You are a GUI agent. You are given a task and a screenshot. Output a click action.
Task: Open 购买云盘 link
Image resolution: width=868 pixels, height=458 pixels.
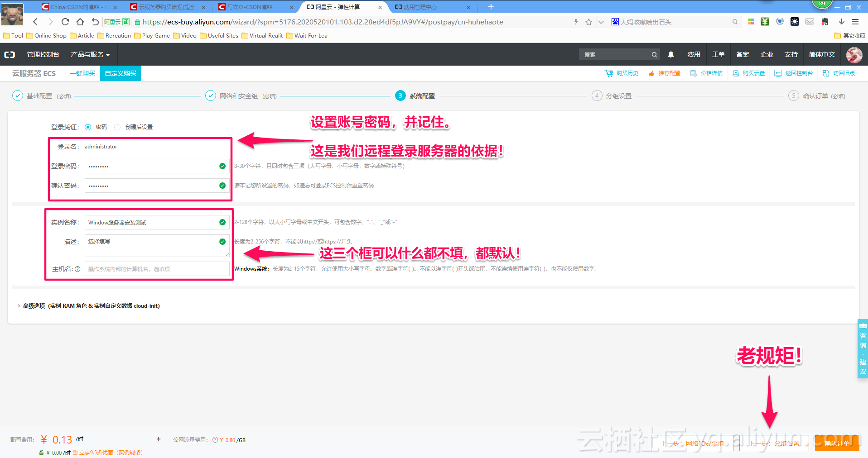749,73
